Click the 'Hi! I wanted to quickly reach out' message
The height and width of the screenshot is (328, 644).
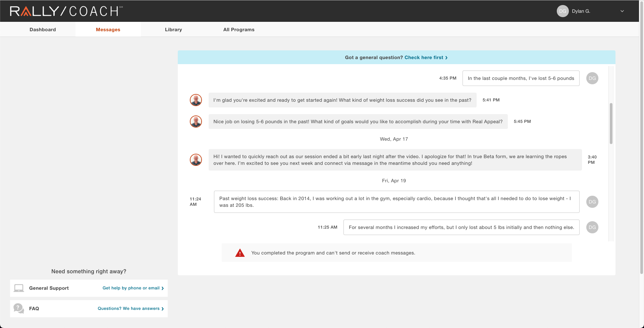tap(395, 160)
